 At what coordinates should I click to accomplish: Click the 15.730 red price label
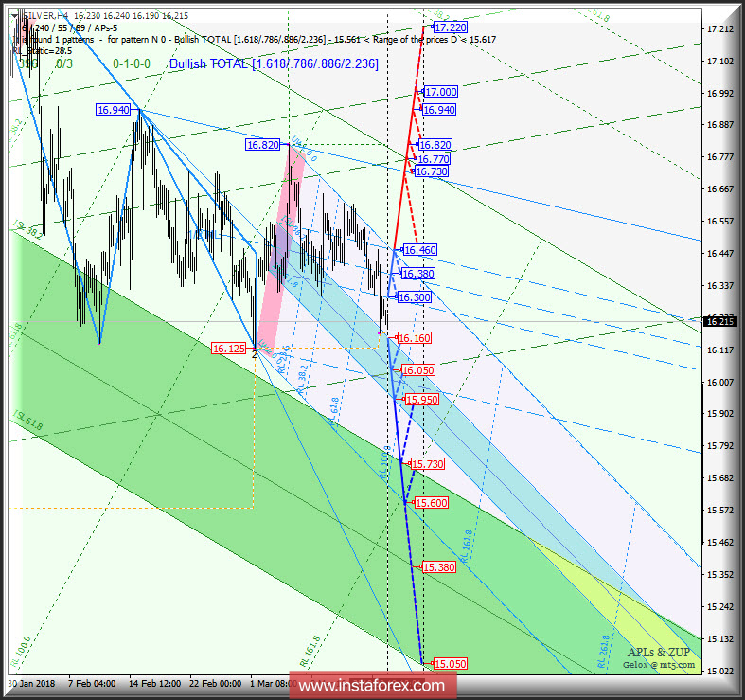428,464
